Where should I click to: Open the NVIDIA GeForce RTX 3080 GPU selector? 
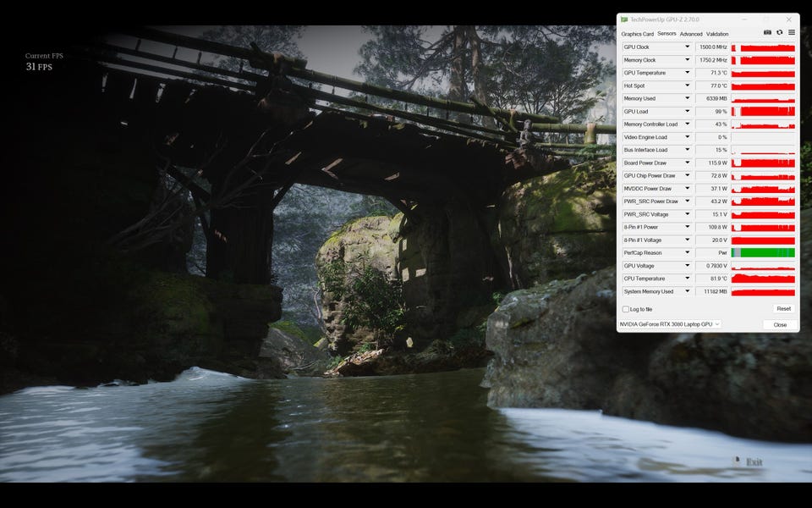tap(670, 324)
